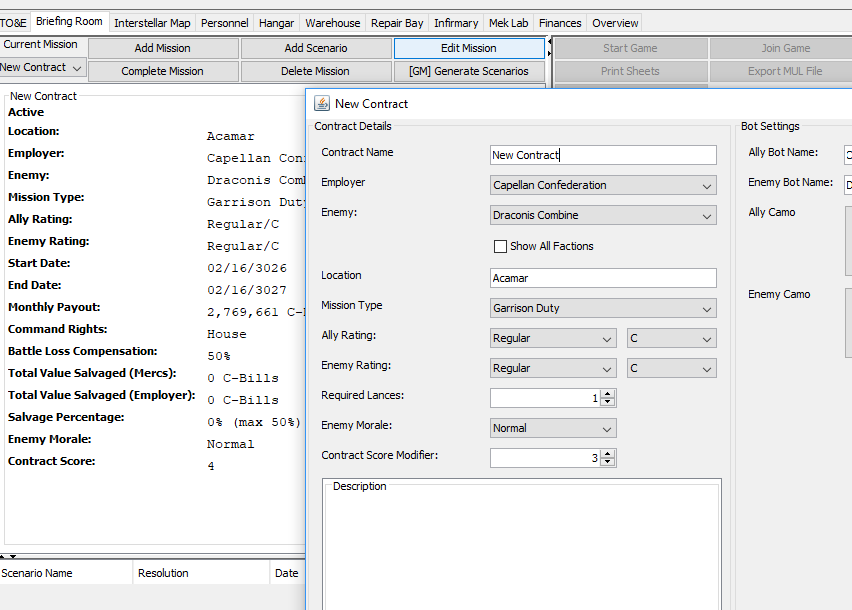The height and width of the screenshot is (610, 852).
Task: Click the Contract Score value 4
Action: (x=211, y=466)
